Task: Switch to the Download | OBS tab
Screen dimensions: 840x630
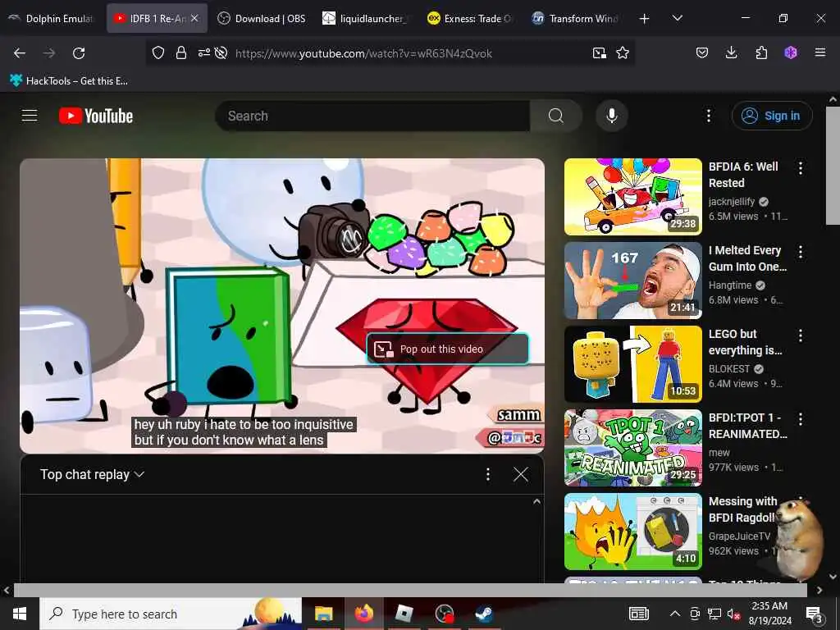Action: tap(262, 18)
